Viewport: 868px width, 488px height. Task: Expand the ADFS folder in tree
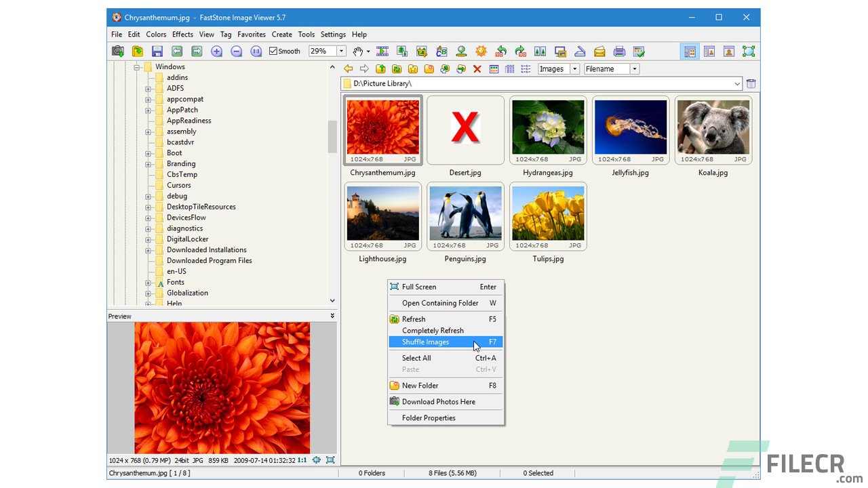pos(149,88)
